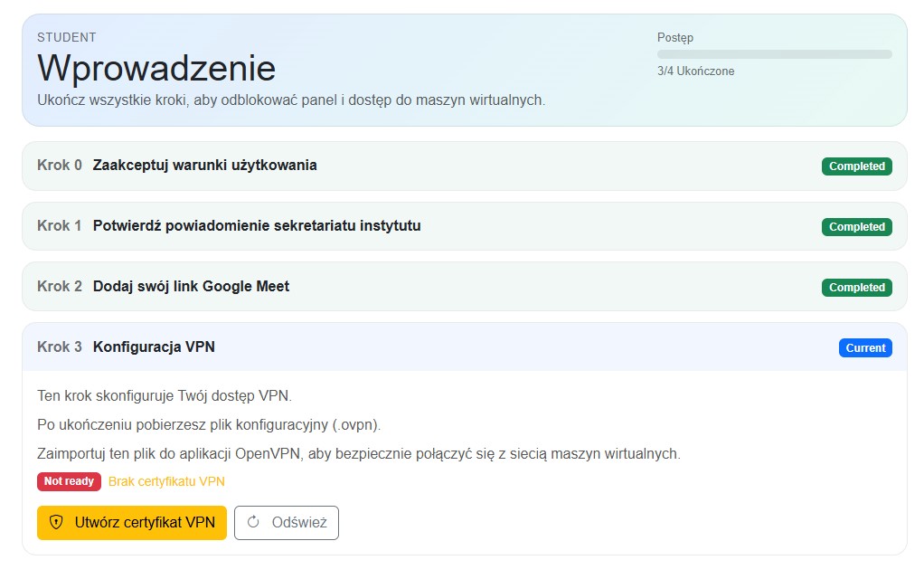Click the blue Current badge on Krok 3
Screen dimensions: 924x579
(x=864, y=348)
